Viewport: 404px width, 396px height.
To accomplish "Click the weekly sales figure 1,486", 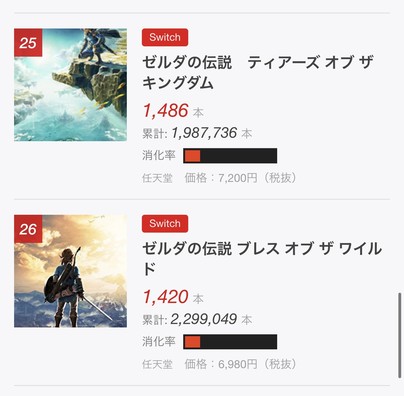I will (166, 111).
